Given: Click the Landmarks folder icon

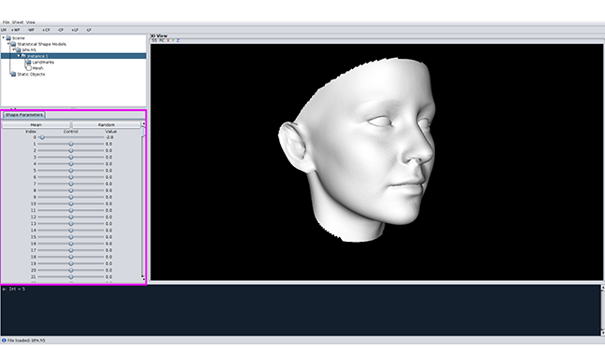Looking at the screenshot, I should (29, 63).
